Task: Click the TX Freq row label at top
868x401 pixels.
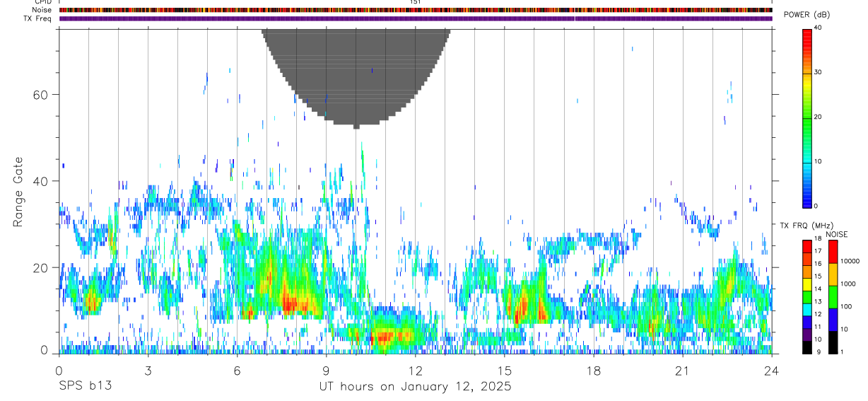Action: (37, 18)
